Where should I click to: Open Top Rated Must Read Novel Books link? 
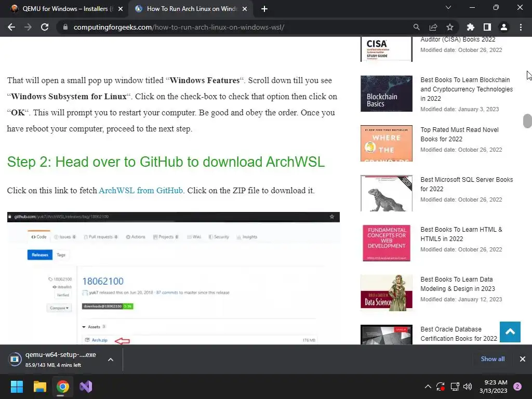click(459, 135)
